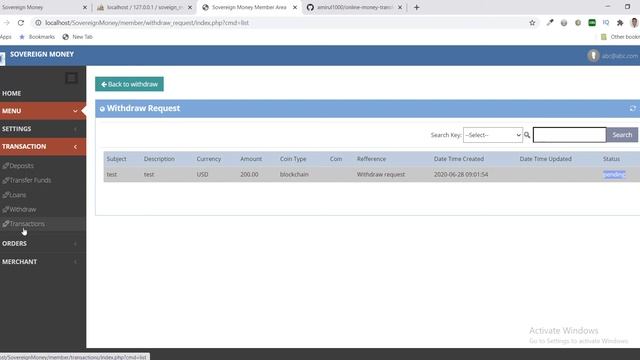Click the Refference column header

point(371,159)
